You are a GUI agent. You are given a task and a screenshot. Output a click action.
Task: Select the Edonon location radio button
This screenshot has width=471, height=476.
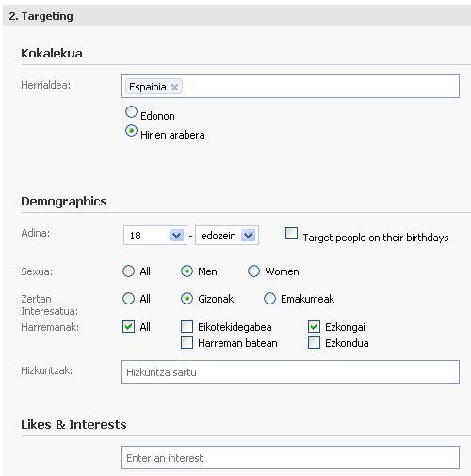131,112
